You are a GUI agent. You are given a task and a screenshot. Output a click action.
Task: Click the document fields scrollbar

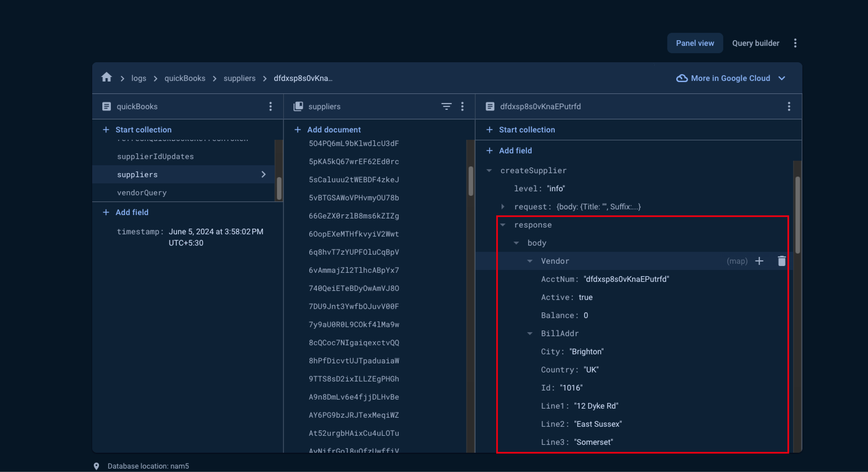tap(797, 215)
